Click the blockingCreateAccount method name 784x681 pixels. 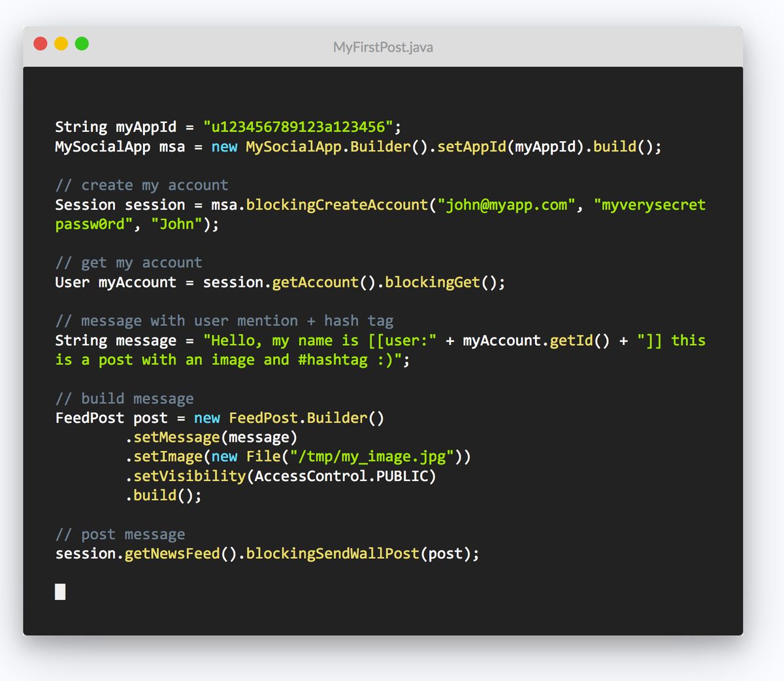[336, 205]
